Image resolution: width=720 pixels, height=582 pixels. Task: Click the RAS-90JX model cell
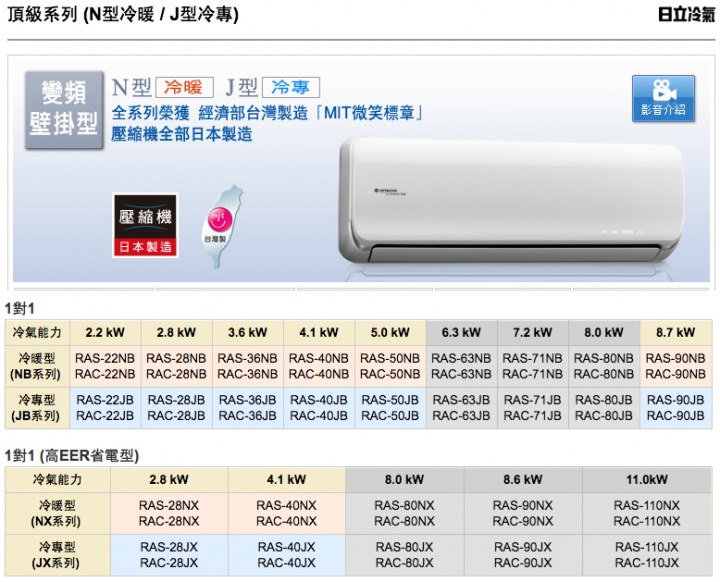point(523,555)
